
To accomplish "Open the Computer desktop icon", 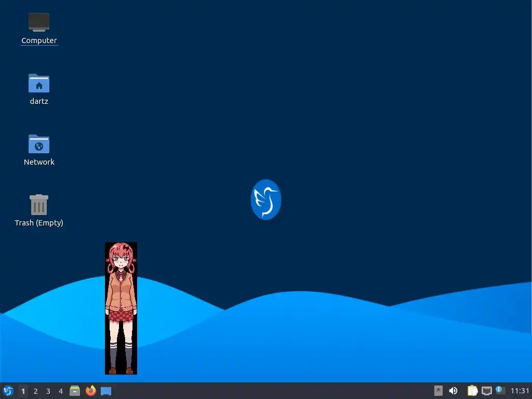I will pyautogui.click(x=39, y=22).
